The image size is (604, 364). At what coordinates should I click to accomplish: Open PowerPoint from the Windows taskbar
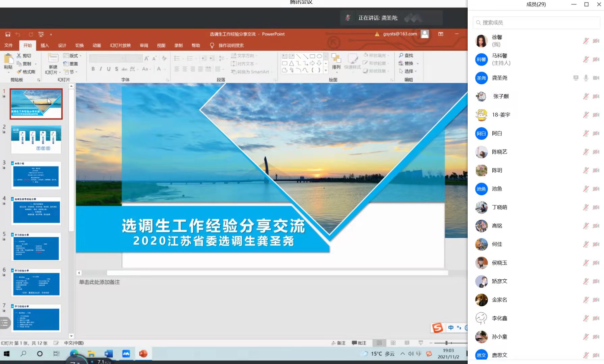[143, 354]
